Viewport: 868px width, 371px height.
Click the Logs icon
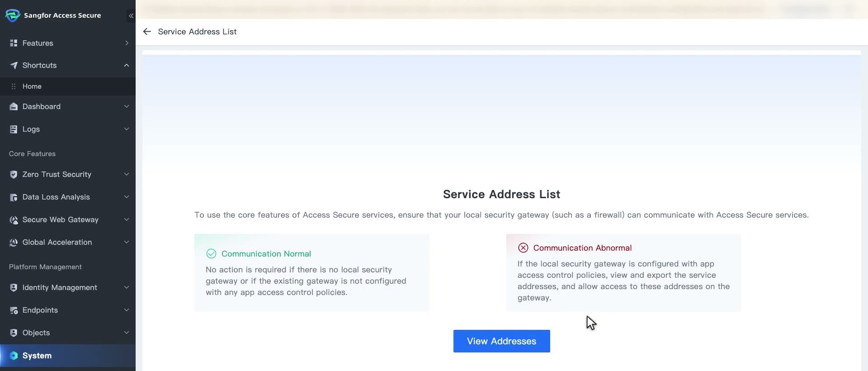click(14, 129)
